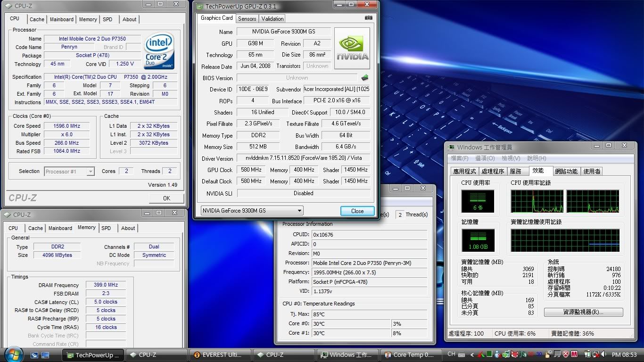The width and height of the screenshot is (644, 362).
Task: Click the NVIDIA logo in GPU-Z
Action: (352, 49)
